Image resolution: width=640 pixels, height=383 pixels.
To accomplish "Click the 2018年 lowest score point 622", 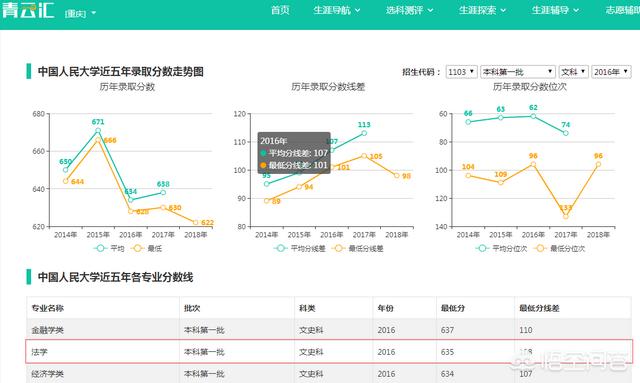I will point(196,223).
